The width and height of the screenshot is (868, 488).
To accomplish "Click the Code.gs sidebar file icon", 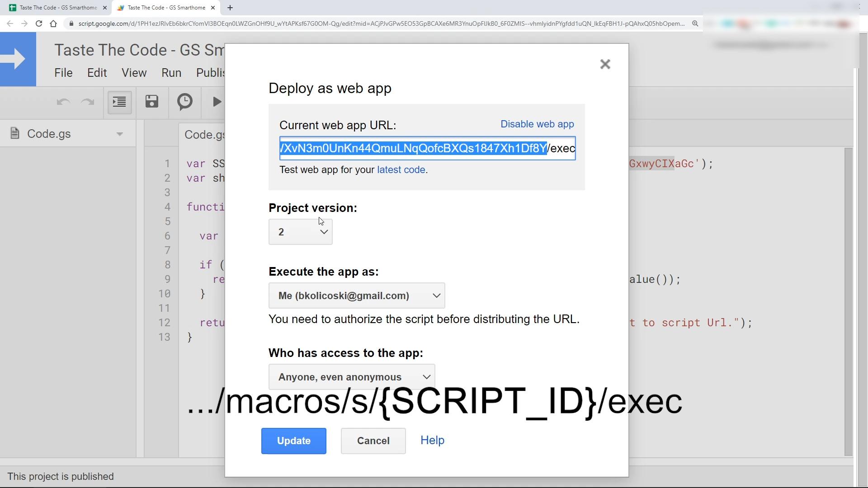I will (14, 133).
